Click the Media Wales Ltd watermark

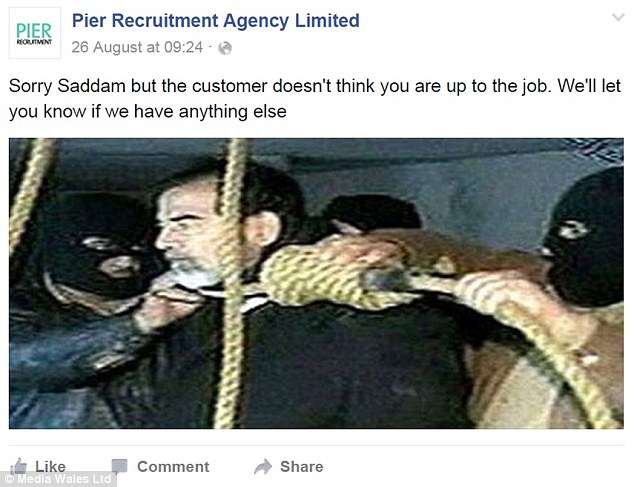click(x=58, y=479)
